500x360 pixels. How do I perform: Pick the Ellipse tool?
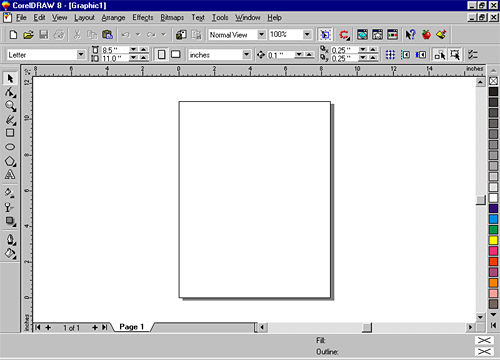click(x=10, y=147)
